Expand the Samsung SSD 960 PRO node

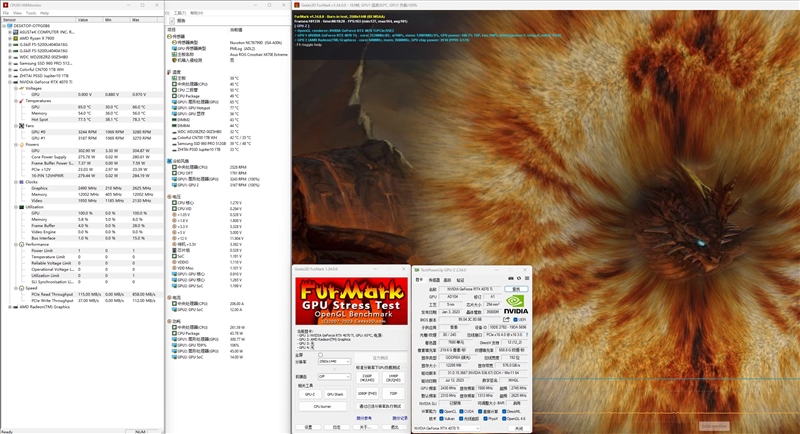tap(10, 63)
